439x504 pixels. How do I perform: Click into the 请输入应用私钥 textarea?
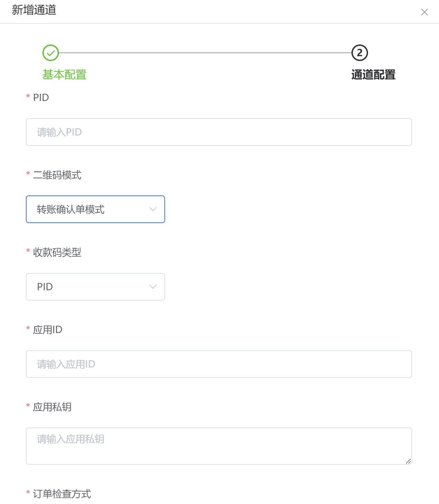[219, 446]
